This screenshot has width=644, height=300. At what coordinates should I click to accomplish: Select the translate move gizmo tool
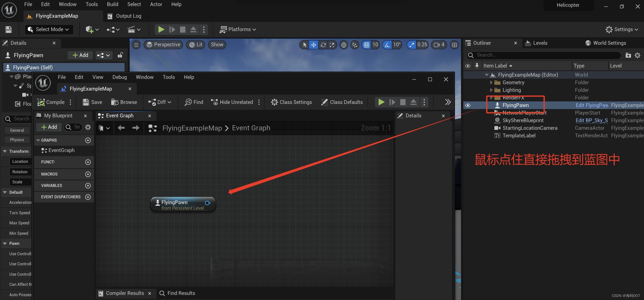pyautogui.click(x=313, y=45)
